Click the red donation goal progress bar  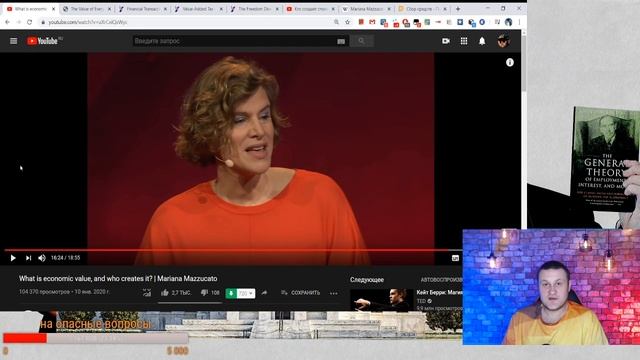pos(95,338)
